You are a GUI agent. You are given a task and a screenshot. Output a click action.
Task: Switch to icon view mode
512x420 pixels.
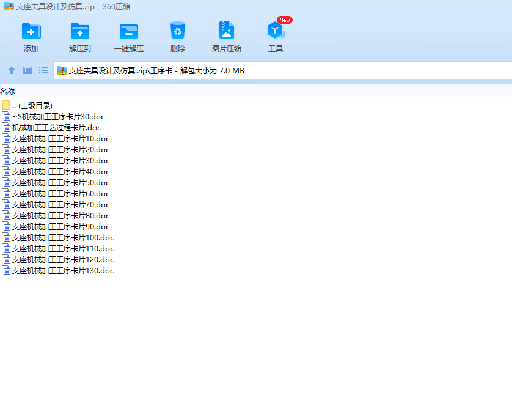click(27, 70)
